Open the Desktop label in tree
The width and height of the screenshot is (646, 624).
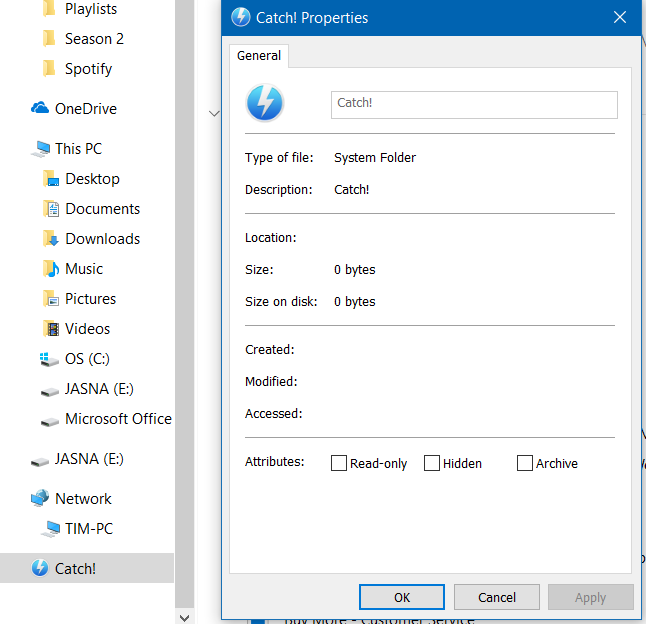point(93,179)
